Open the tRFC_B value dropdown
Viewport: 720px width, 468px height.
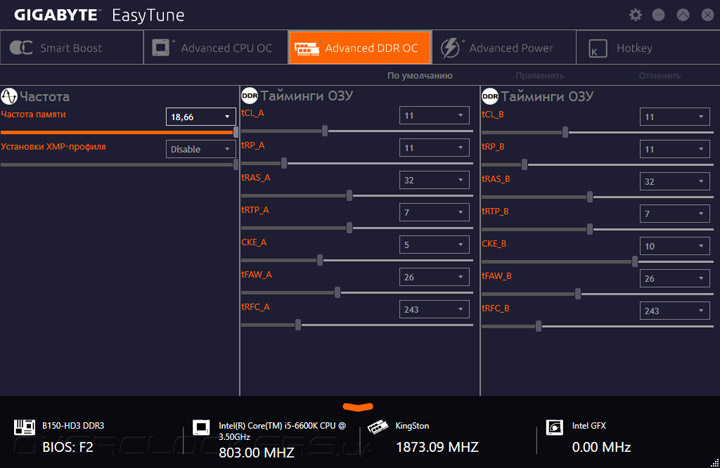click(675, 310)
